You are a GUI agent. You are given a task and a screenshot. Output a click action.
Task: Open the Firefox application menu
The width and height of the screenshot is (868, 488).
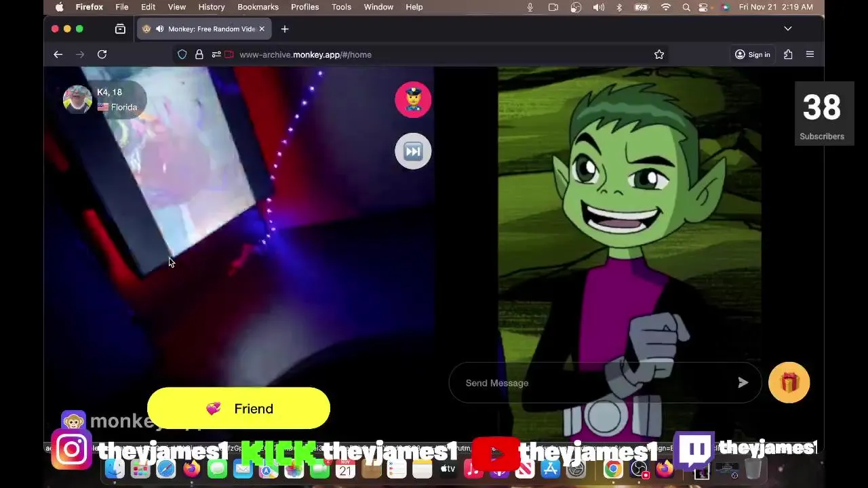(90, 7)
